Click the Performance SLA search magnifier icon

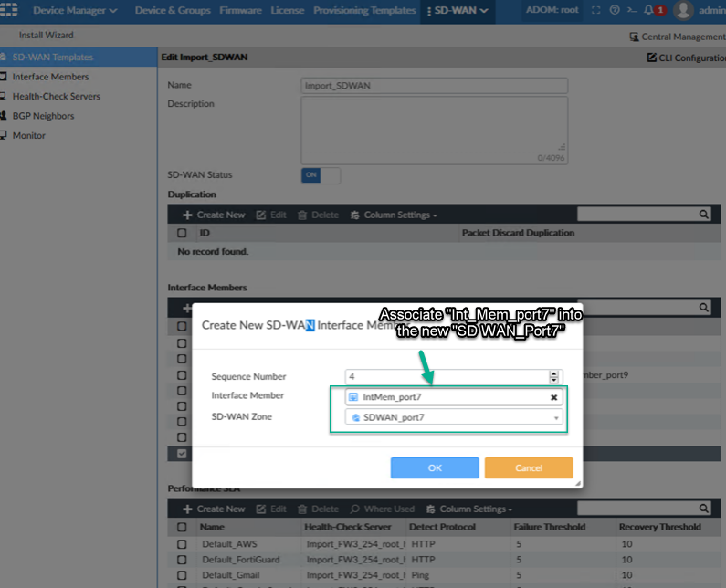(x=704, y=509)
